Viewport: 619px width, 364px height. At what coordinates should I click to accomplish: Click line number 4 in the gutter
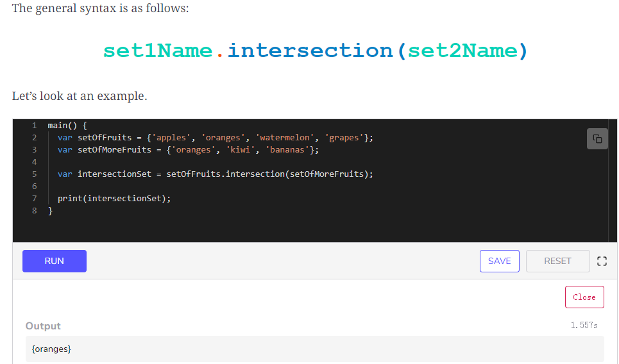click(34, 162)
